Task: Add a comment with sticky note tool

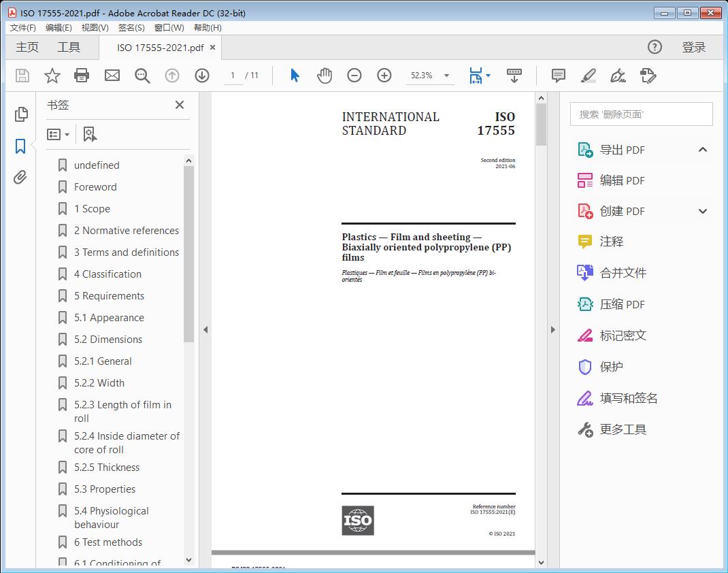Action: coord(559,76)
